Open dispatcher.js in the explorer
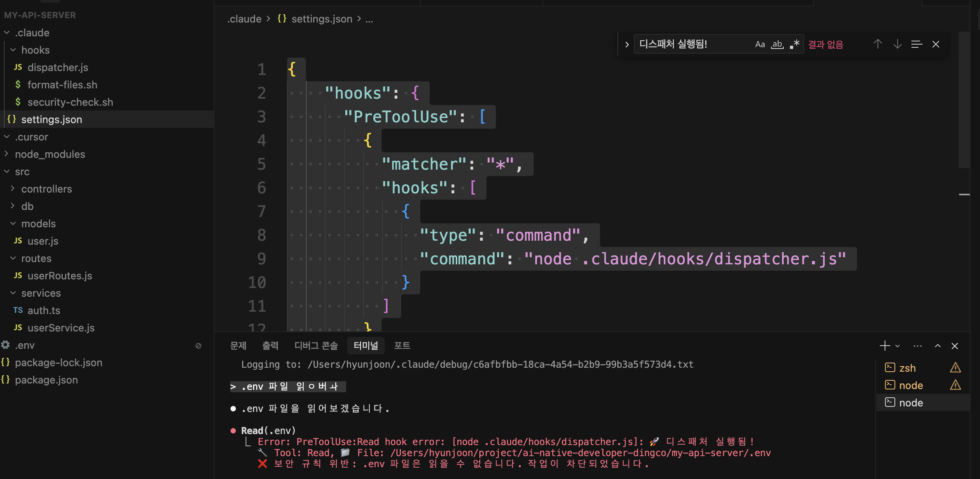The image size is (980, 479). tap(58, 67)
